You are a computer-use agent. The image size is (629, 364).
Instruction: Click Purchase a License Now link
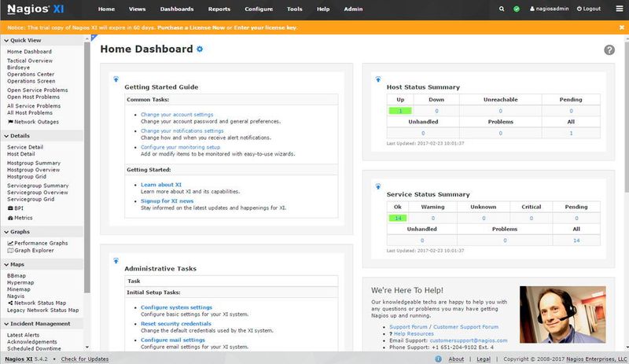click(x=191, y=28)
